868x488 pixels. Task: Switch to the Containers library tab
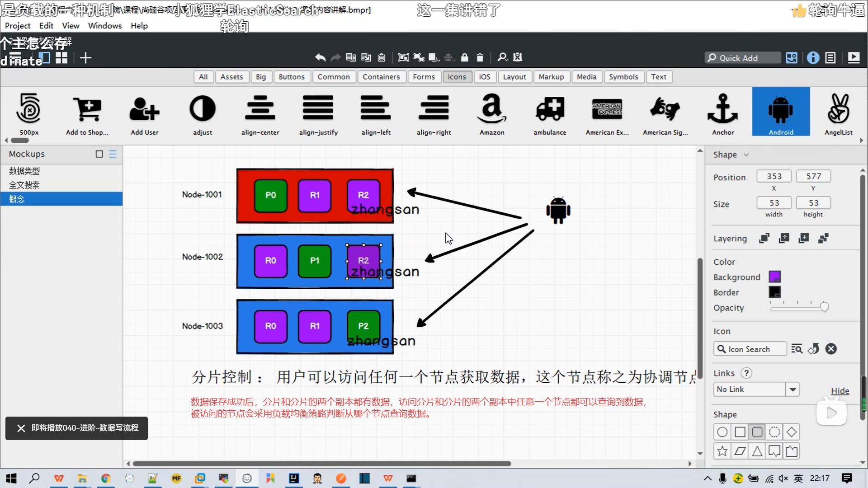point(381,77)
